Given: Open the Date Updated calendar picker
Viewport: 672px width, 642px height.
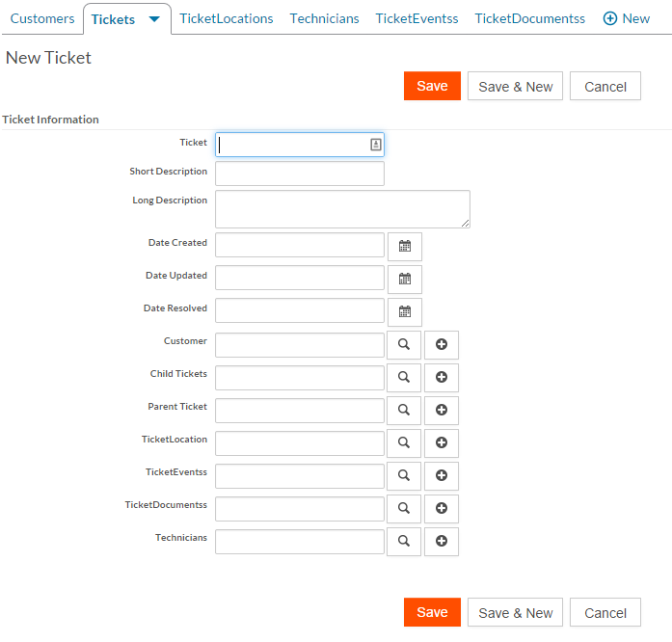Looking at the screenshot, I should (404, 279).
